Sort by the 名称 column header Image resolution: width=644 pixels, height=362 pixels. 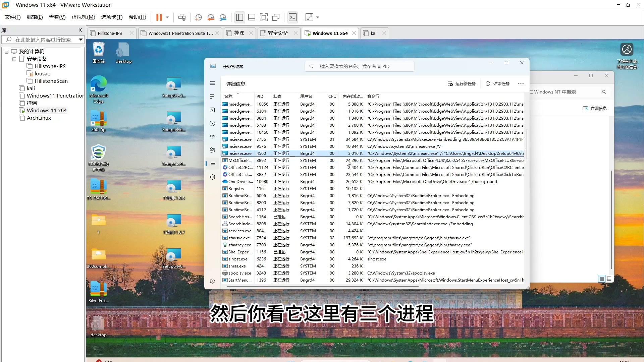point(237,96)
